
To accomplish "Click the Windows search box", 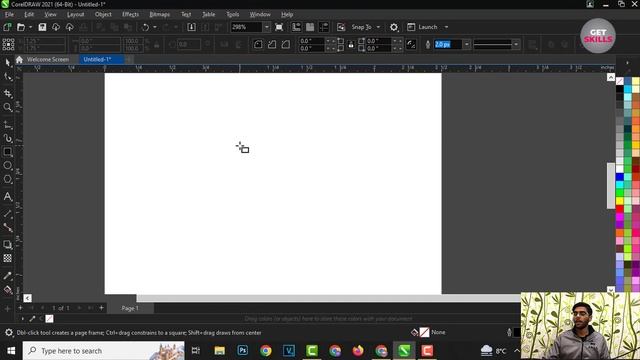I will pos(104,351).
